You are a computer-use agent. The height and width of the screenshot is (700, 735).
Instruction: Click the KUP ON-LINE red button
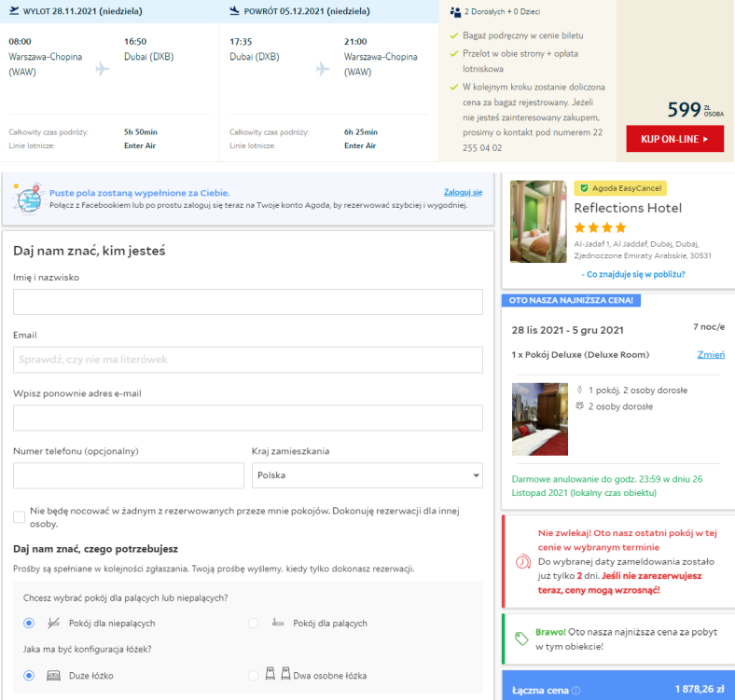pos(674,139)
